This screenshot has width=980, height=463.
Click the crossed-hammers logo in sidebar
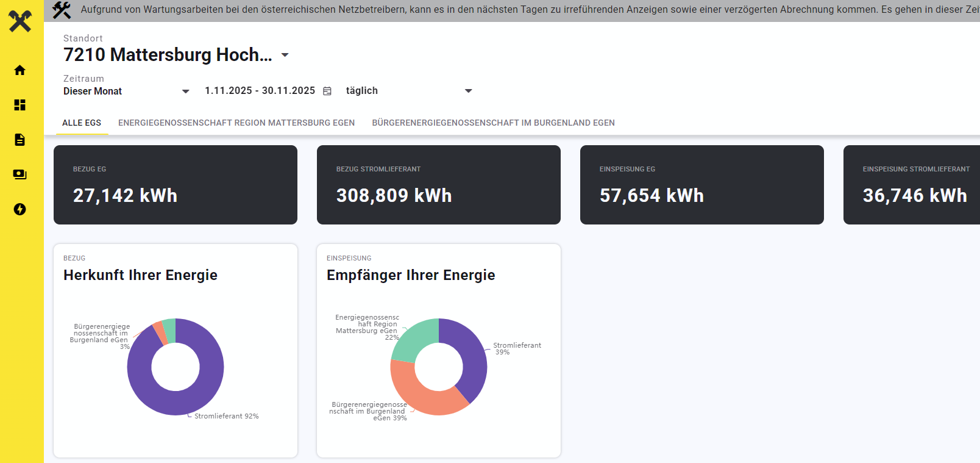[20, 21]
